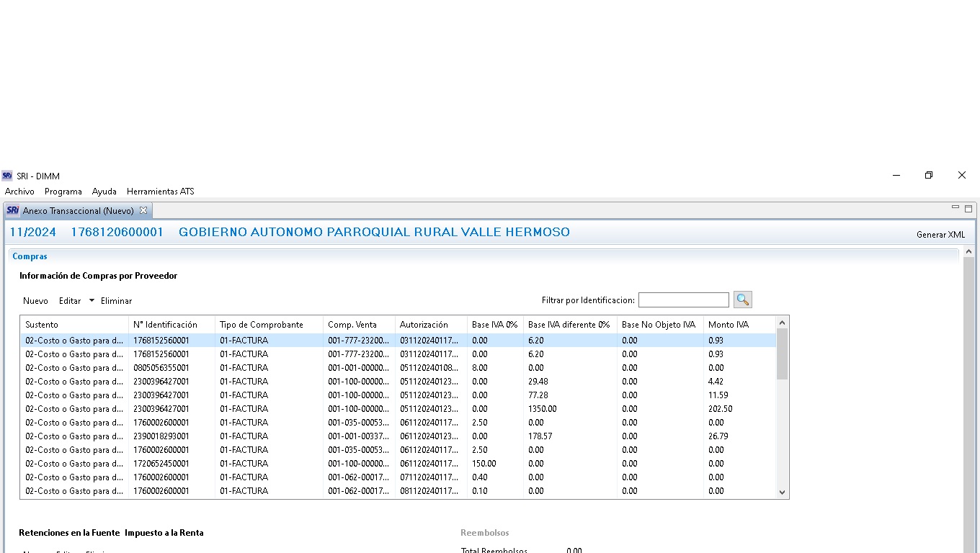
Task: Click the magnifier search icon beside filter
Action: pyautogui.click(x=742, y=300)
